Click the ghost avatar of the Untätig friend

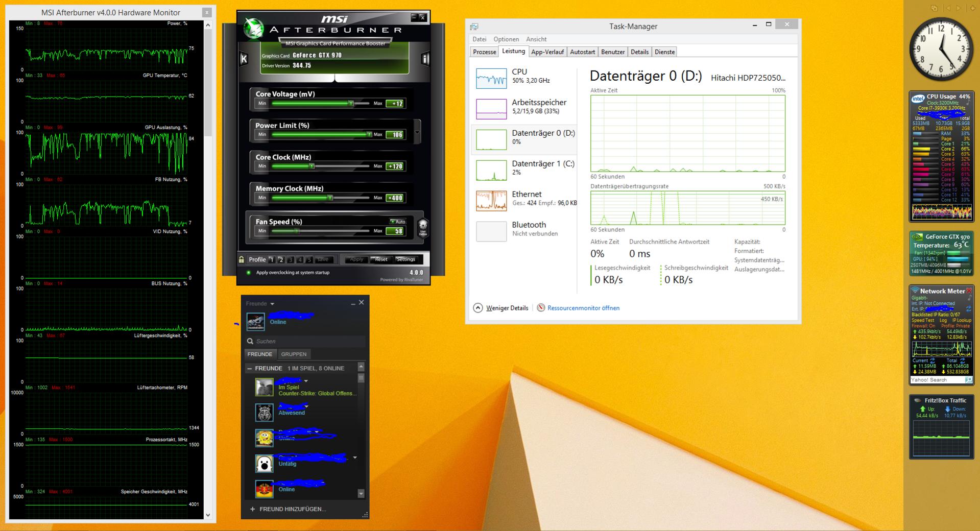[x=264, y=463]
